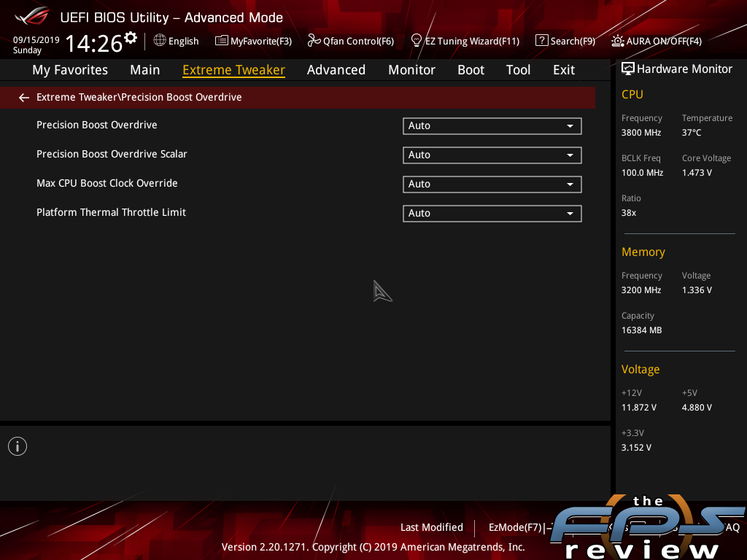
Task: Click the Extreme Tweaker\Precision Boost Overdrive breadcrumb
Action: (x=139, y=97)
